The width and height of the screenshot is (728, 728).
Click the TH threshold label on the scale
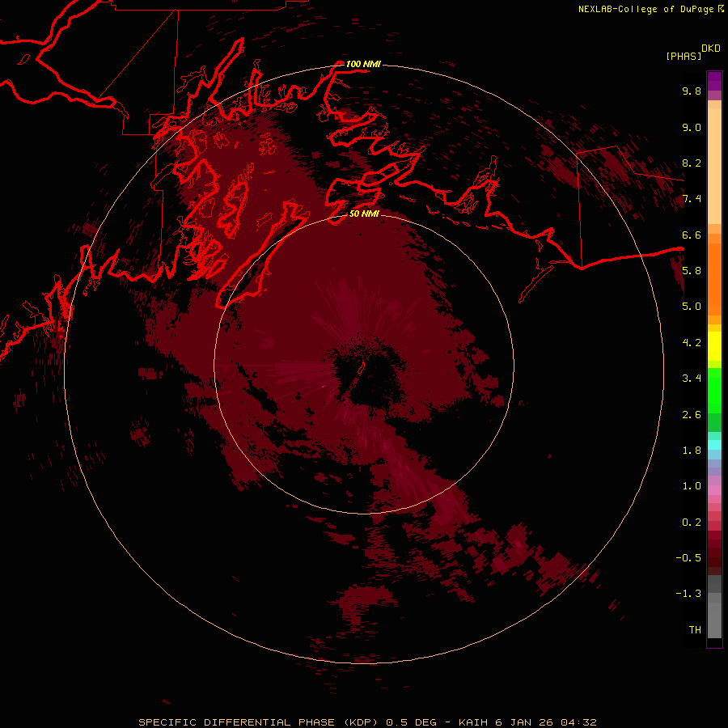point(695,630)
